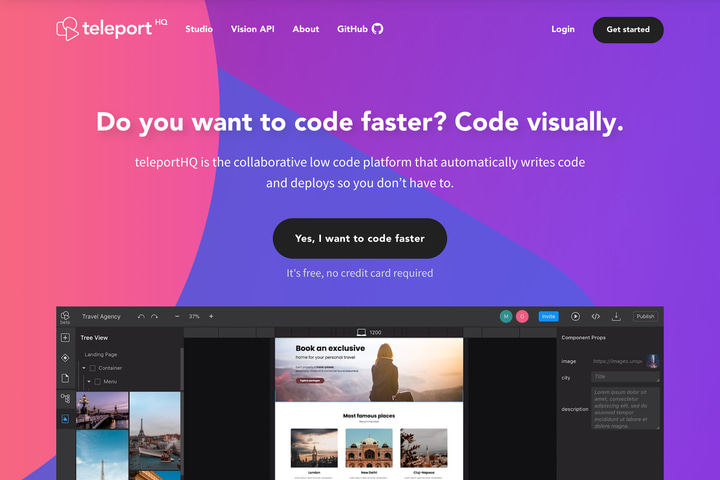This screenshot has width=720, height=480.
Task: Select the Container tree item label
Action: (110, 368)
